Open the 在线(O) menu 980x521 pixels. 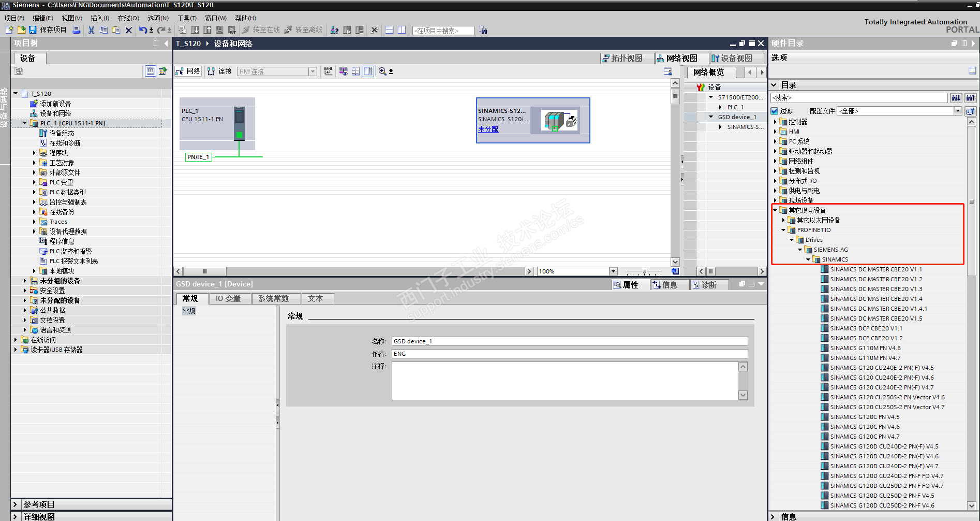point(128,18)
